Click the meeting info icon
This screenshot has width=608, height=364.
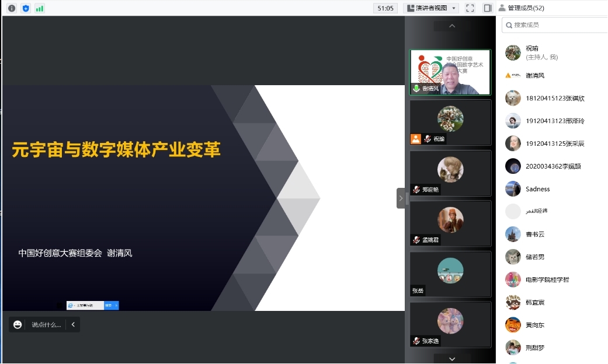12,8
